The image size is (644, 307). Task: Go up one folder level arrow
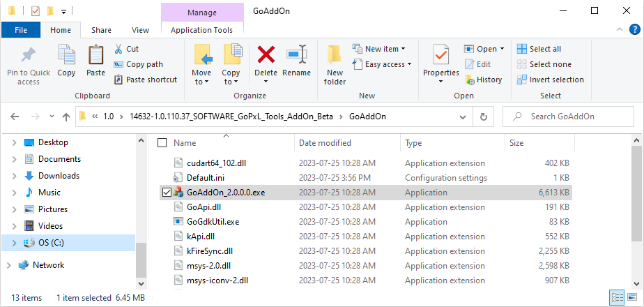(x=66, y=117)
